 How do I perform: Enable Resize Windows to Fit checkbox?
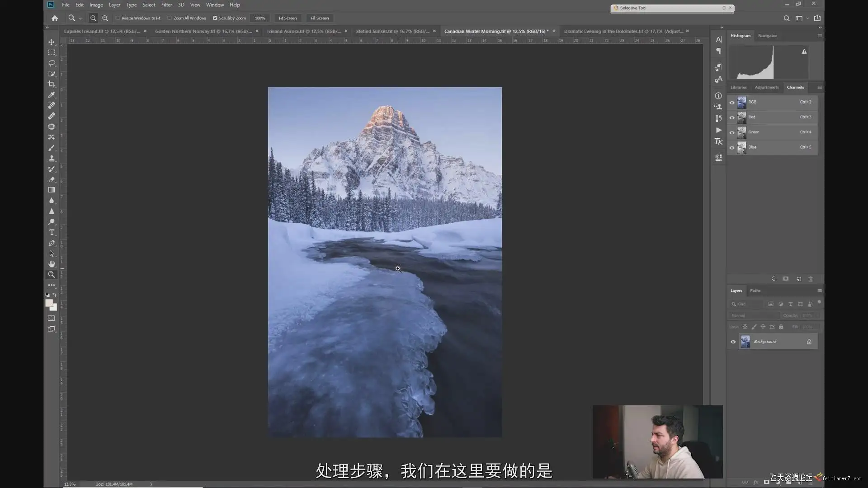tap(118, 18)
